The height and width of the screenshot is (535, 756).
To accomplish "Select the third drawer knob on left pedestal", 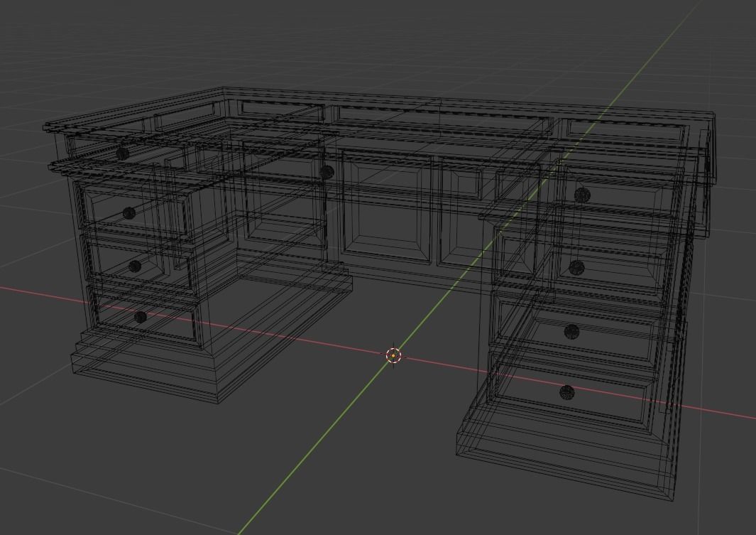I will (x=134, y=266).
